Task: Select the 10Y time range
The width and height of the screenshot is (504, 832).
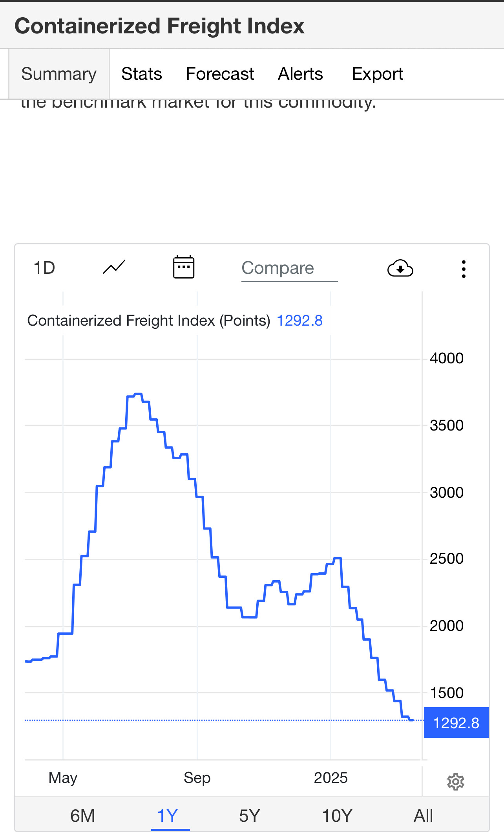Action: [337, 816]
